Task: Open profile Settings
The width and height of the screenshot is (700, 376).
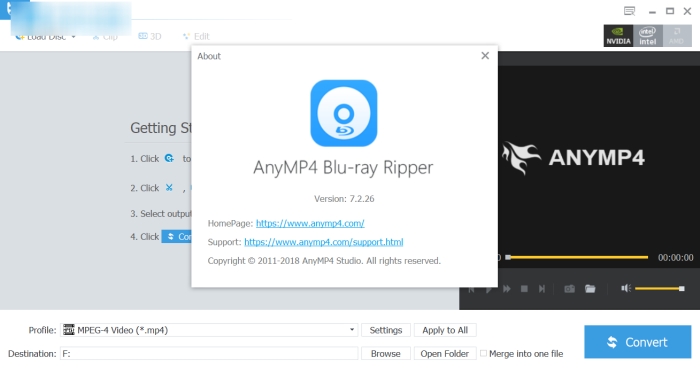Action: (x=386, y=330)
